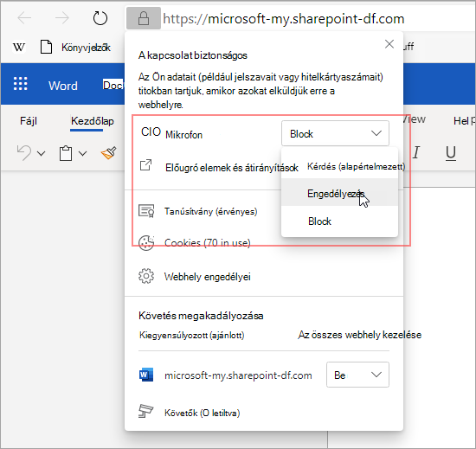Click the browser forward arrow
Screen dimensions: 476x449
[x=62, y=18]
